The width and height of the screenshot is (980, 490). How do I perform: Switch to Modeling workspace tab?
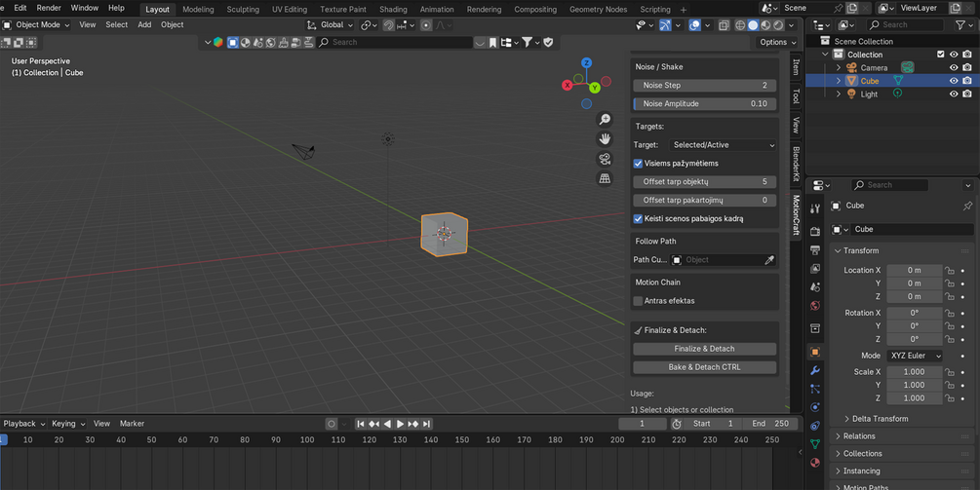(198, 10)
